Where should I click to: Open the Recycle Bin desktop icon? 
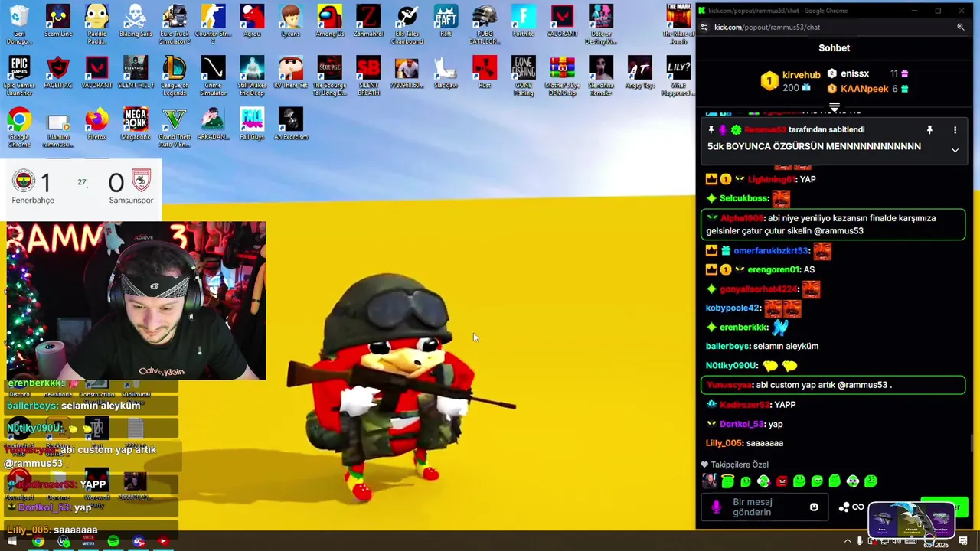point(19,24)
